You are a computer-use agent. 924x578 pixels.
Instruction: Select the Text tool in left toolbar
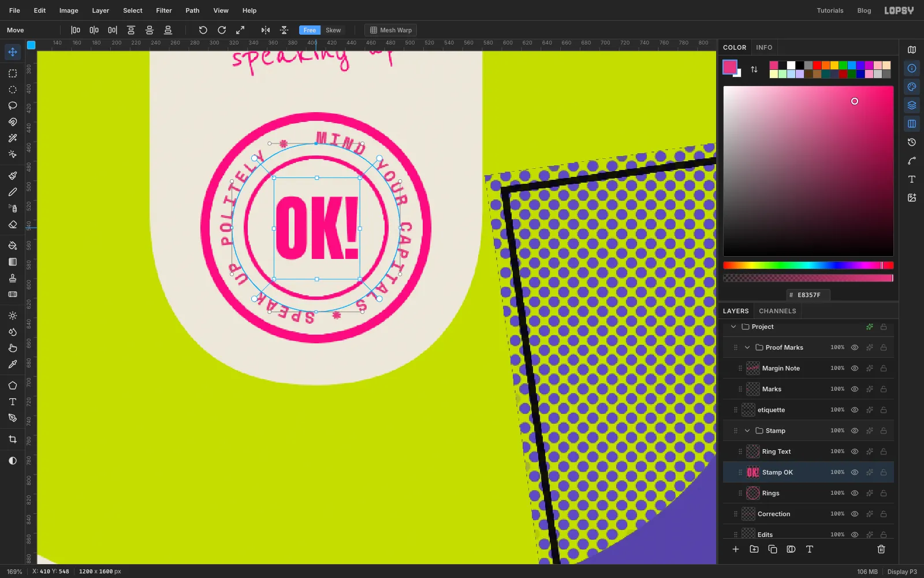13,402
